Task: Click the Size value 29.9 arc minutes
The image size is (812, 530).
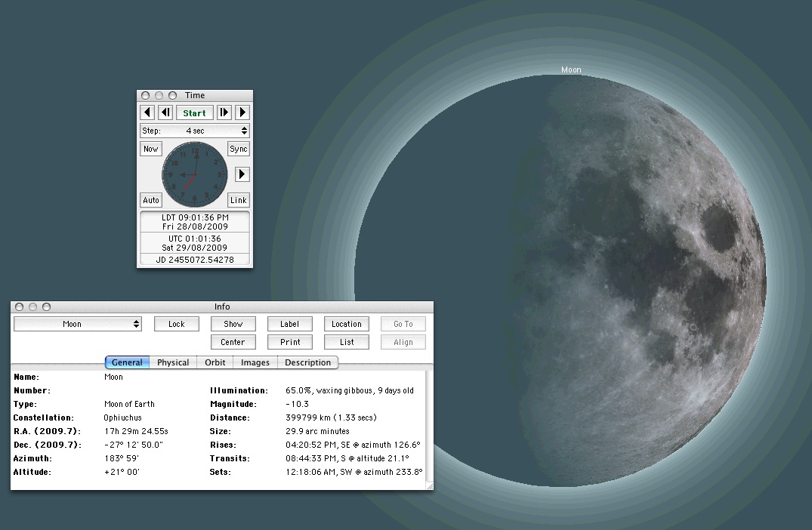Action: 317,431
